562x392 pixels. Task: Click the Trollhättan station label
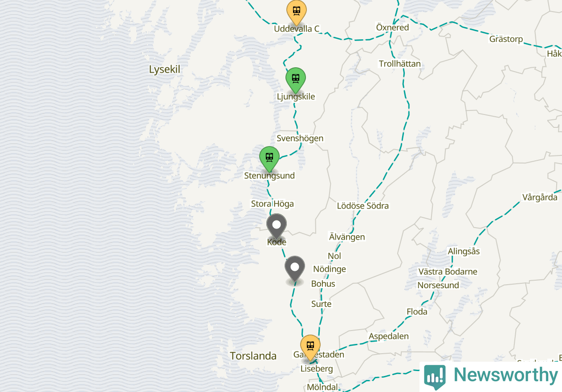400,64
